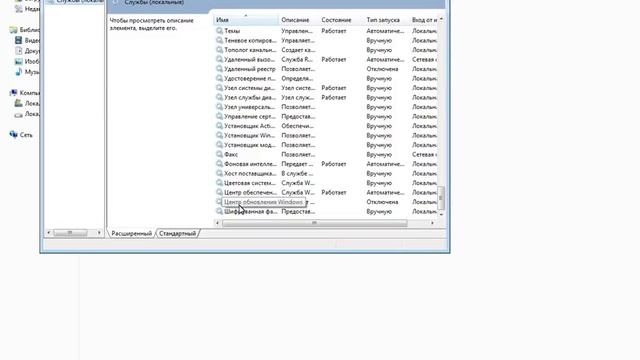Open the Сеть network icon in Explorer

coord(13,134)
